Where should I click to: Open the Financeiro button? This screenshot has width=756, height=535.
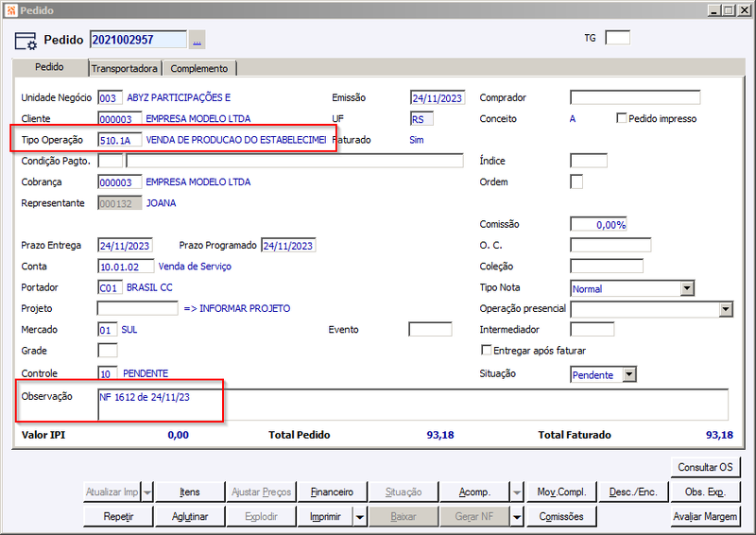pyautogui.click(x=333, y=492)
